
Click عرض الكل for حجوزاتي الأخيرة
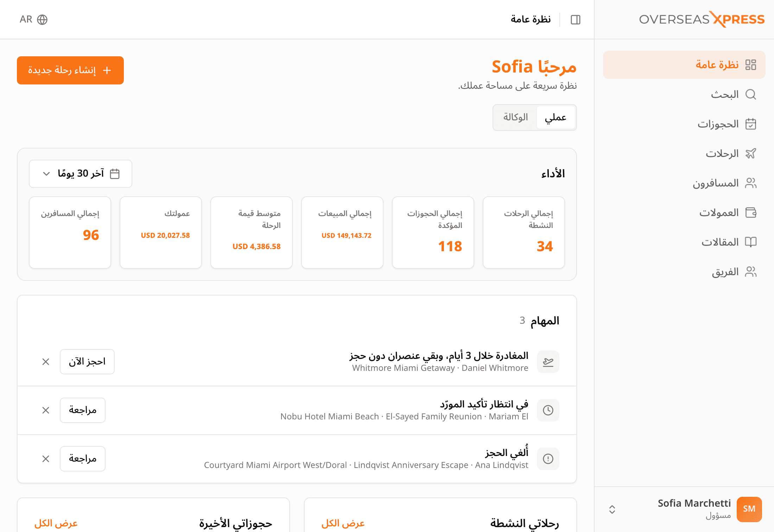[56, 524]
